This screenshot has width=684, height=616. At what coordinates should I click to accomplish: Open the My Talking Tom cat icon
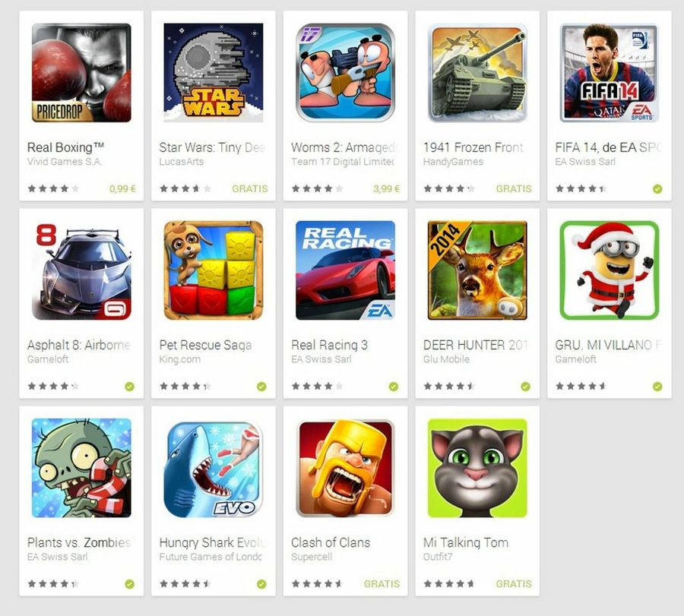point(477,468)
